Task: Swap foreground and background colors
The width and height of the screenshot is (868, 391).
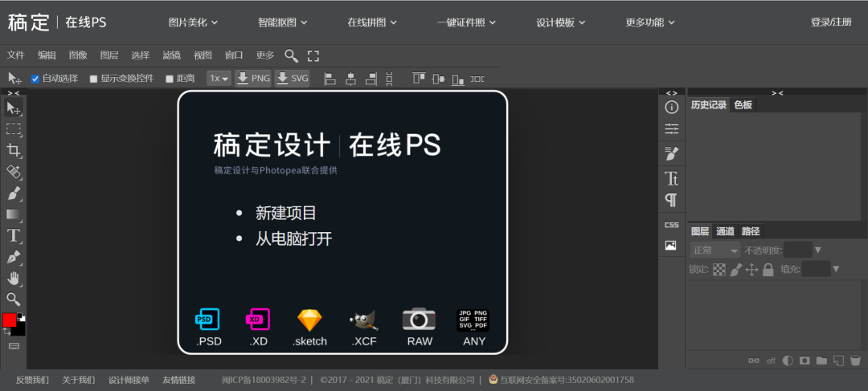Action: (x=7, y=332)
